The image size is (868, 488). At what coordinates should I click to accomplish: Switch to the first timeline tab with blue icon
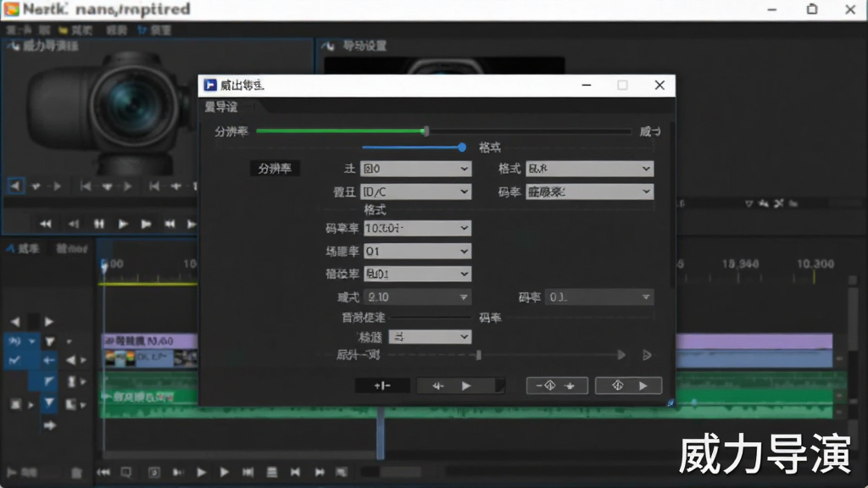(x=23, y=249)
